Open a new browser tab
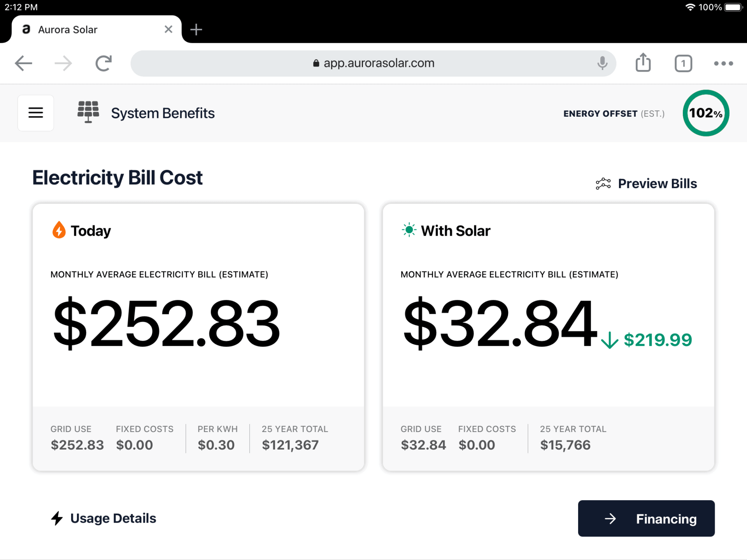This screenshot has height=560, width=747. pos(196,30)
